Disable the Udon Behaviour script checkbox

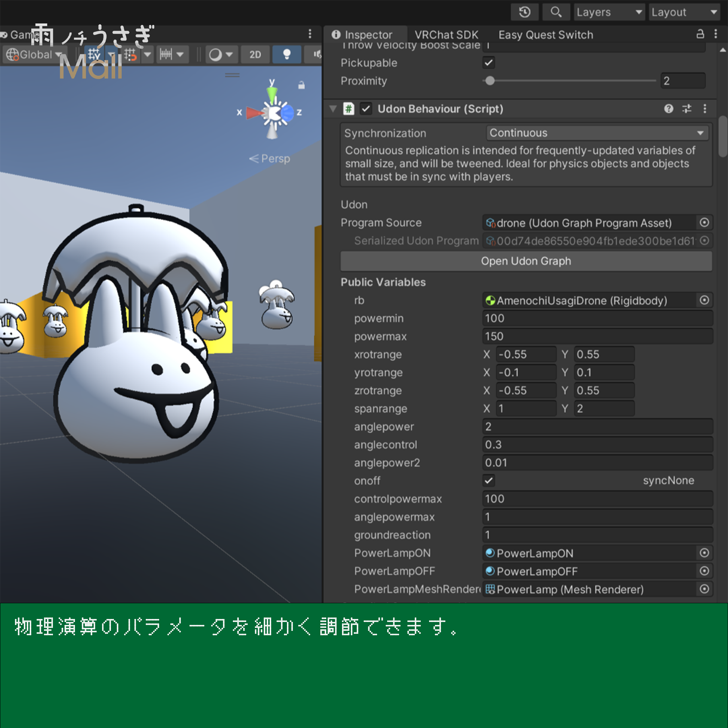[x=365, y=109]
